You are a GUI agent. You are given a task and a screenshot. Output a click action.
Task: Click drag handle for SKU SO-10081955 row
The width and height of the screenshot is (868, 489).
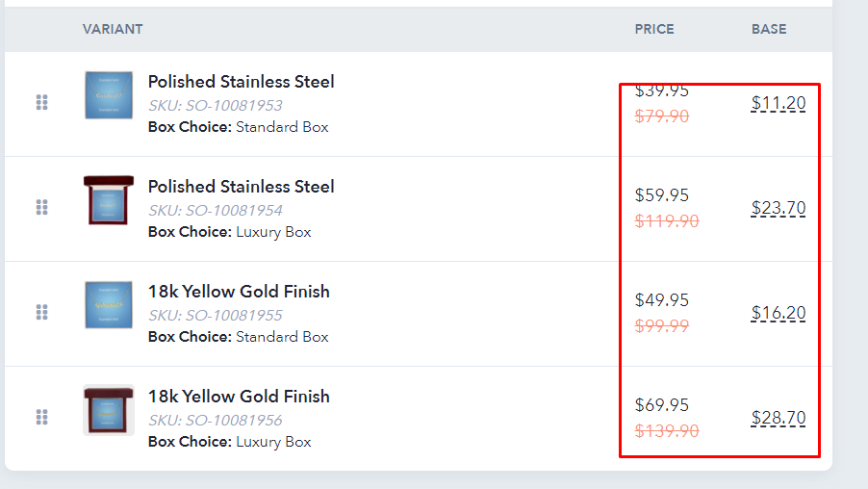[42, 312]
